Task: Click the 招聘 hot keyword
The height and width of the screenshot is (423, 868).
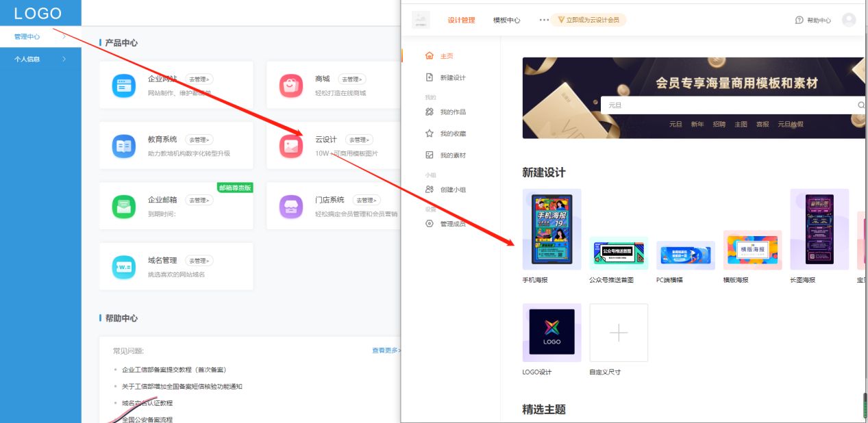Action: coord(719,125)
